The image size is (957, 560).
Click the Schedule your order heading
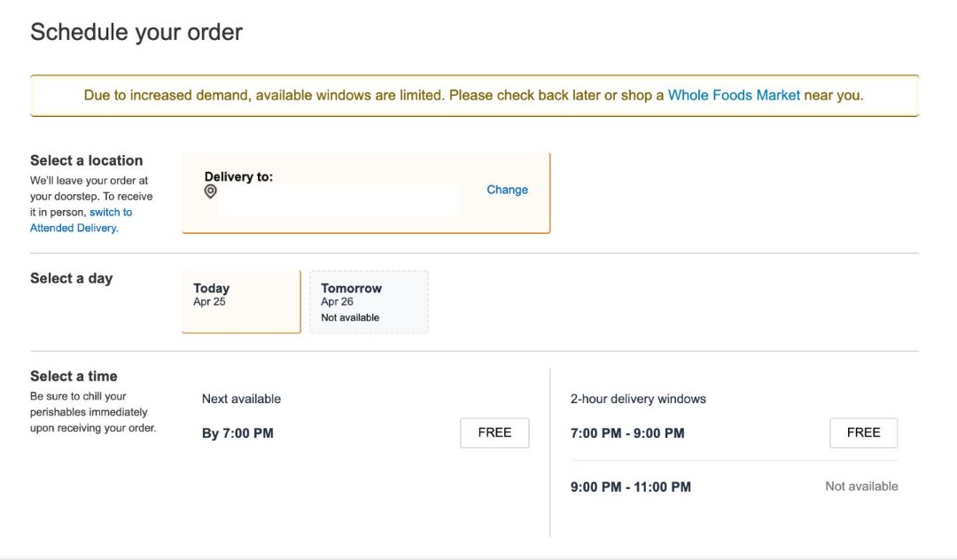(136, 33)
